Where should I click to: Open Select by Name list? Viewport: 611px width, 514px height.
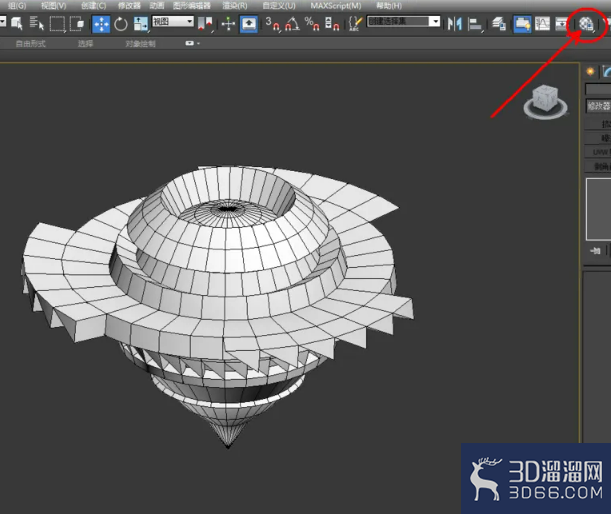pos(37,23)
